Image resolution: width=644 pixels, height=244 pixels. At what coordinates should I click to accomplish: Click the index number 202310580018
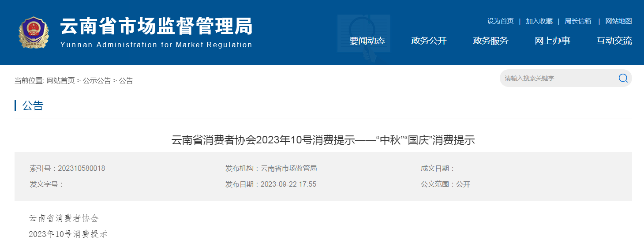[81, 168]
